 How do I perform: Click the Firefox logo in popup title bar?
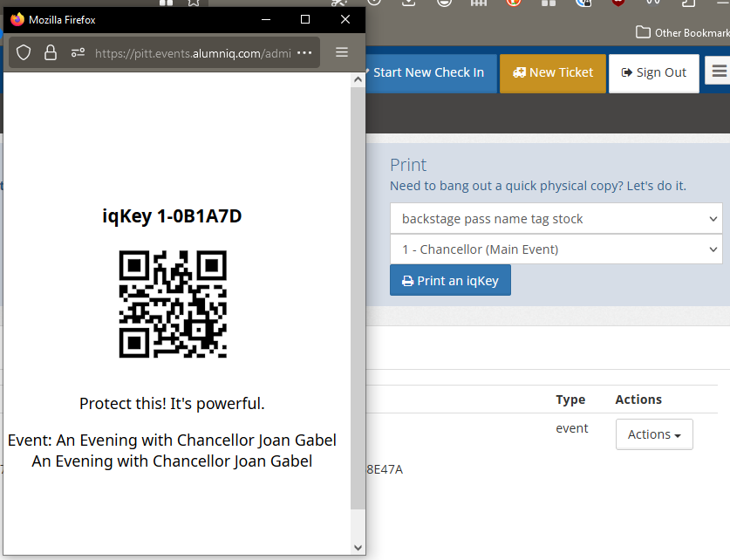click(17, 19)
